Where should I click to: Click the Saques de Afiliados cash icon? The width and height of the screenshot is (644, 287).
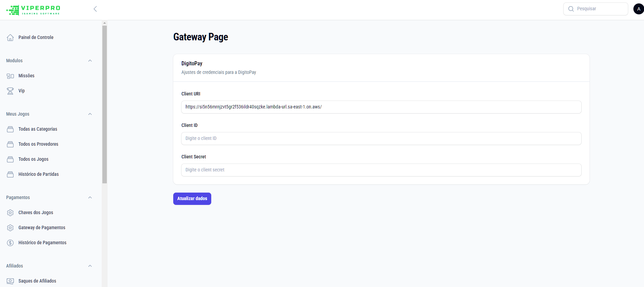point(10,281)
